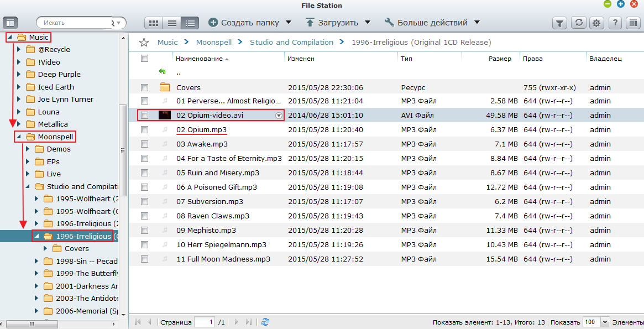This screenshot has width=644, height=329.
Task: Go to Studio and Compilation breadcrumb
Action: 292,43
